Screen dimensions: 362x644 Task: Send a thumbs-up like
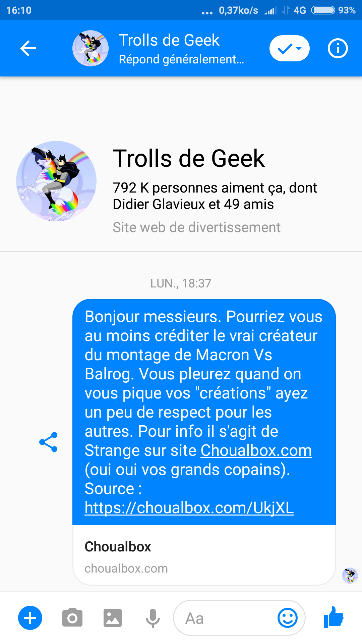point(334,617)
